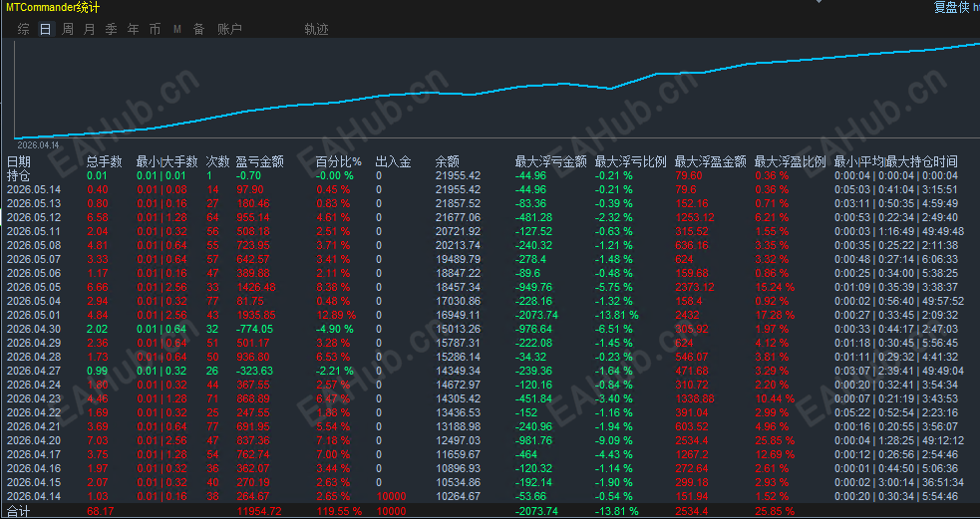Open the 账户 account tab
980x519 pixels.
[x=229, y=29]
